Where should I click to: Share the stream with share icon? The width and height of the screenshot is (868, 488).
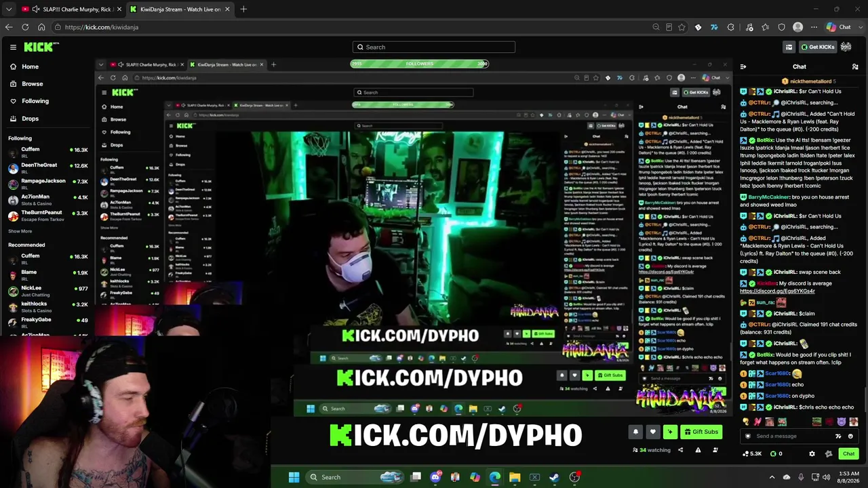(679, 450)
